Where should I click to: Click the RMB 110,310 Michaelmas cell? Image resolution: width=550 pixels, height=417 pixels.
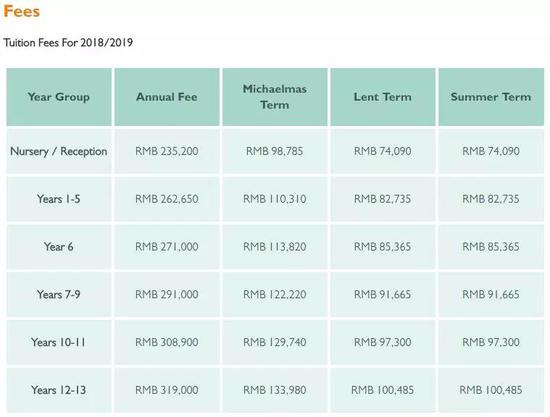click(x=275, y=199)
